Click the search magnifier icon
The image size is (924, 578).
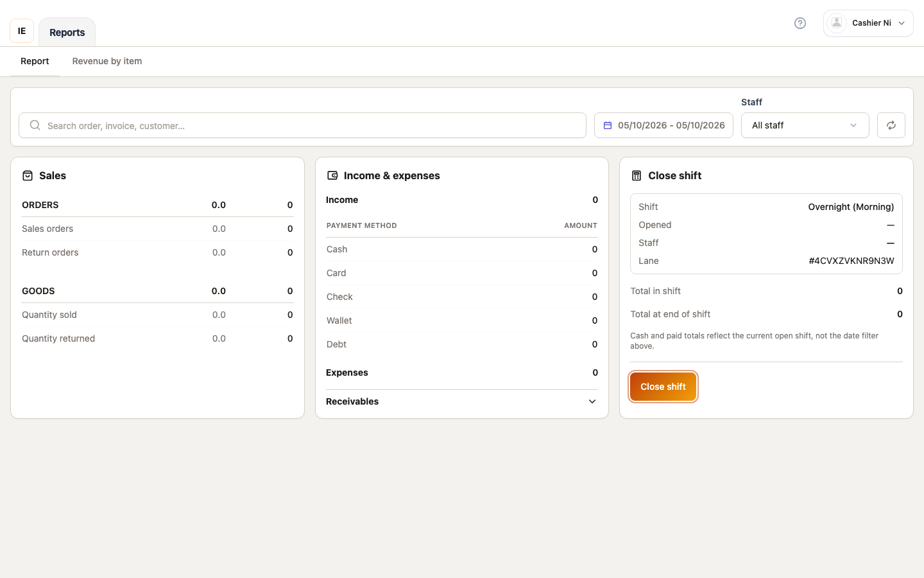(x=35, y=125)
